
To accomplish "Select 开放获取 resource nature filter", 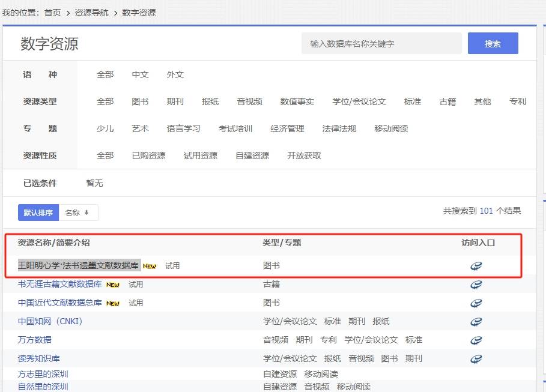I will [304, 155].
